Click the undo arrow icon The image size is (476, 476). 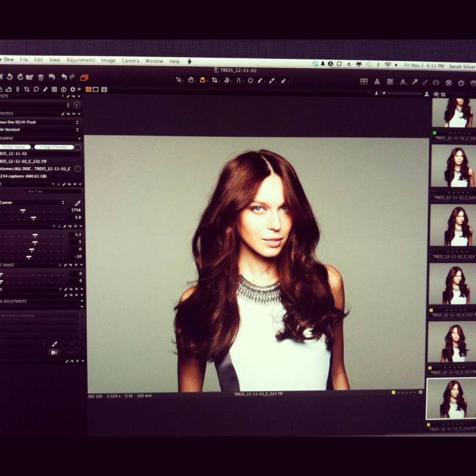click(x=64, y=77)
